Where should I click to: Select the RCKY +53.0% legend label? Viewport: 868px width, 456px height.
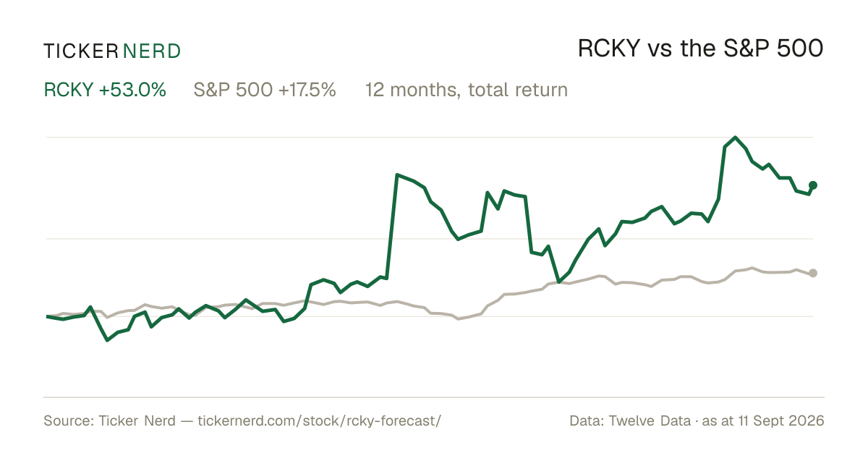105,90
